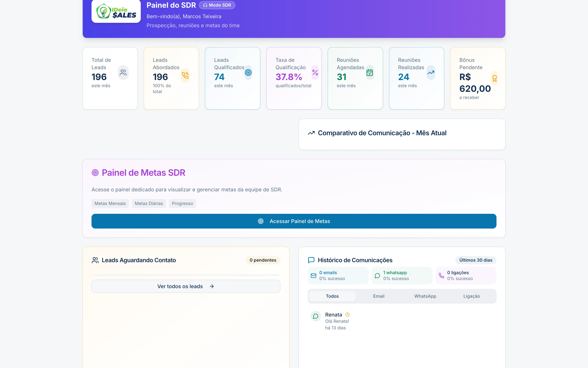The image size is (588, 368).
Task: Switch to the WhatsApp tab
Action: click(425, 296)
